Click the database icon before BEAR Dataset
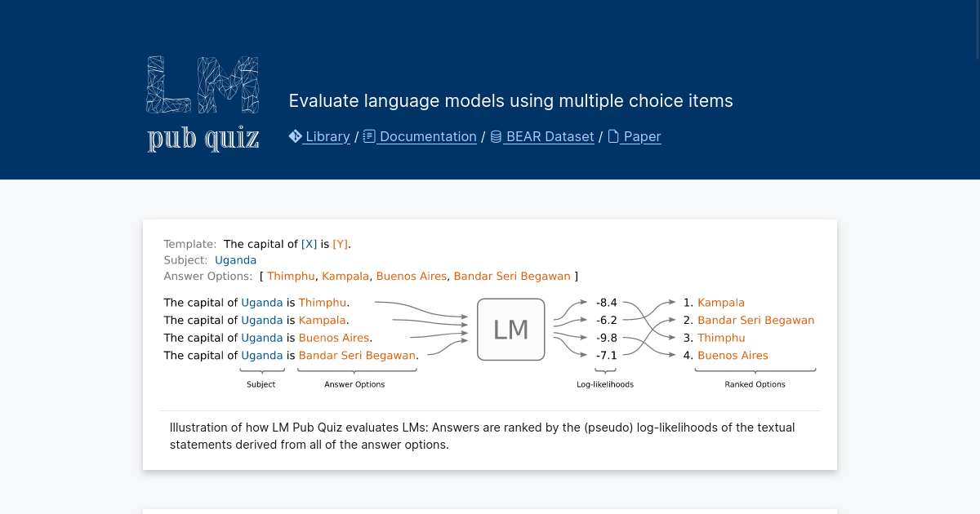 tap(496, 136)
